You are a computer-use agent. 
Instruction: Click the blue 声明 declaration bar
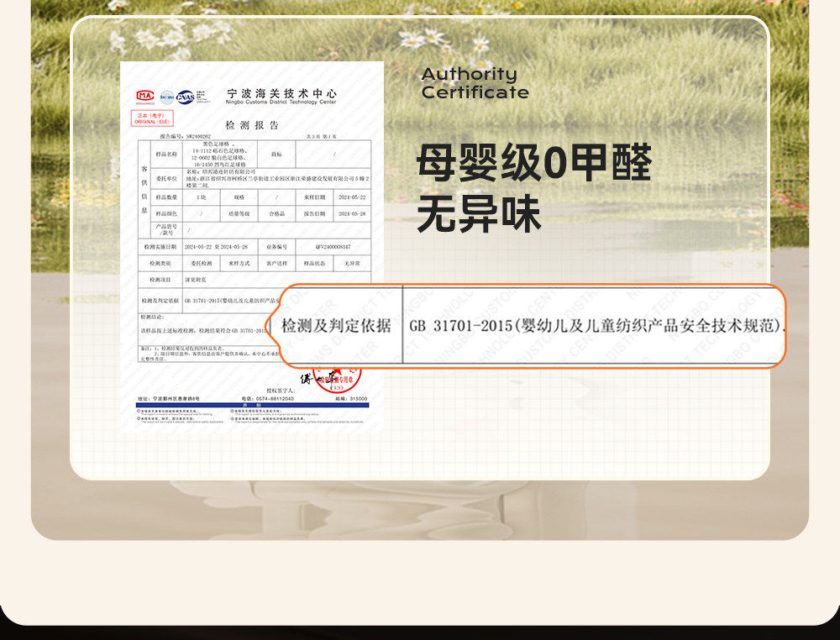[x=252, y=406]
